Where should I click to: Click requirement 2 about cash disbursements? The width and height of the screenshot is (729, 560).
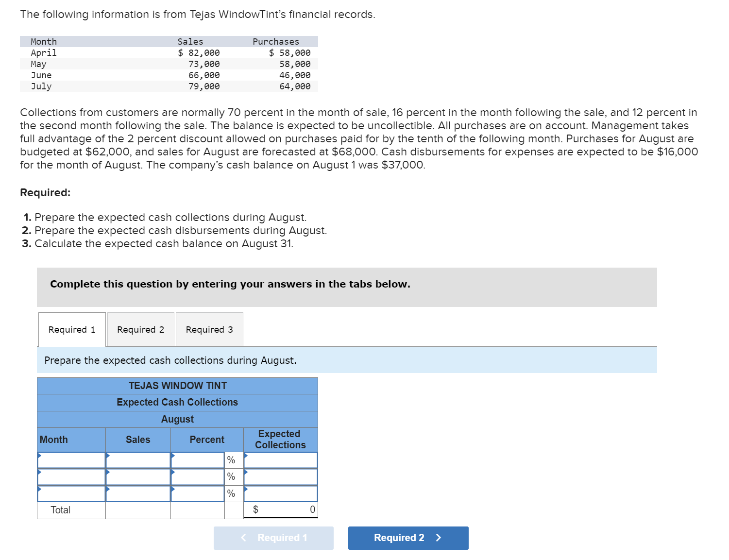coord(174,230)
